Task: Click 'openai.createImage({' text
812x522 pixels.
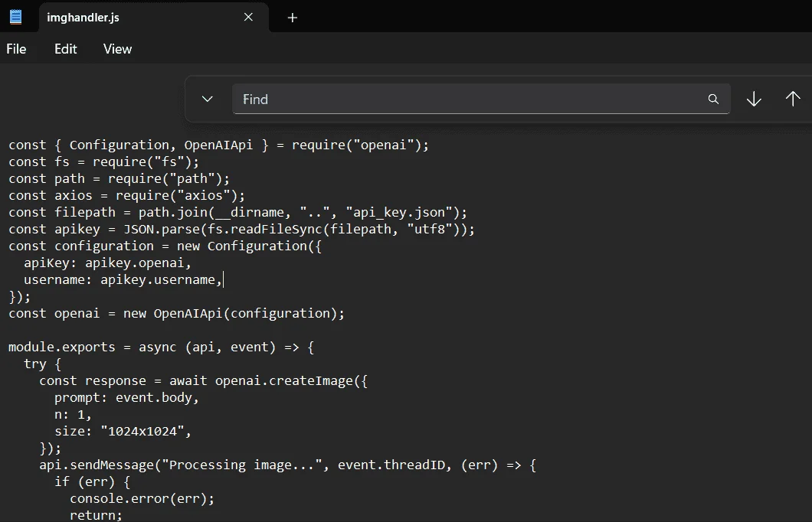Action: pyautogui.click(x=291, y=380)
